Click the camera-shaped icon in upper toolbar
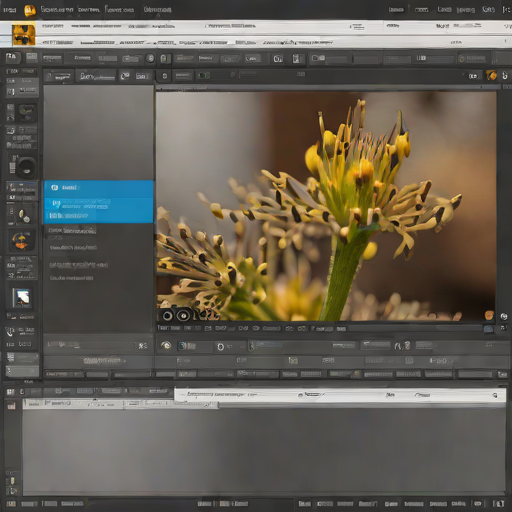The image size is (512, 512). pos(278,59)
